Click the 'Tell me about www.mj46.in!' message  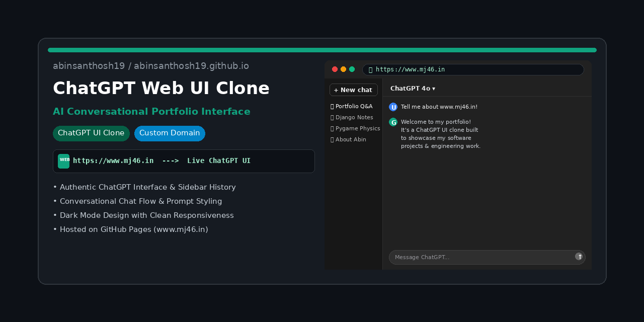tap(439, 107)
